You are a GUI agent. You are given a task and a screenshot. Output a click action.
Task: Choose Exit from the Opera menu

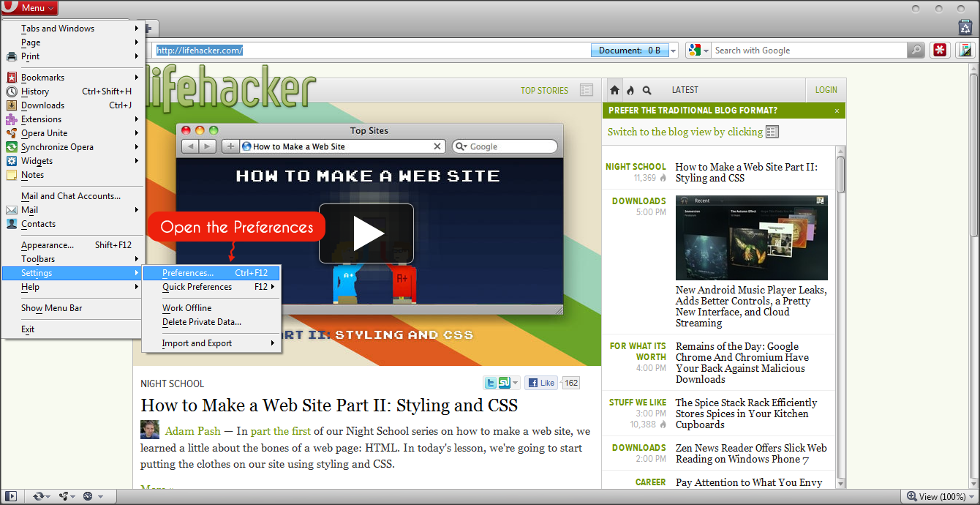tap(72, 329)
